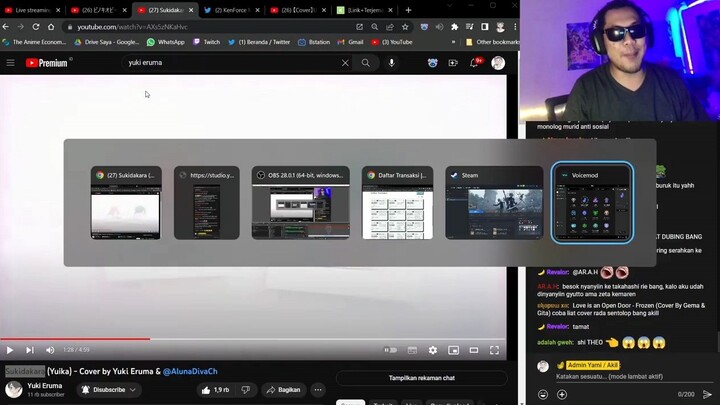Open video player settings gear
This screenshot has width=720, height=405.
(433, 350)
